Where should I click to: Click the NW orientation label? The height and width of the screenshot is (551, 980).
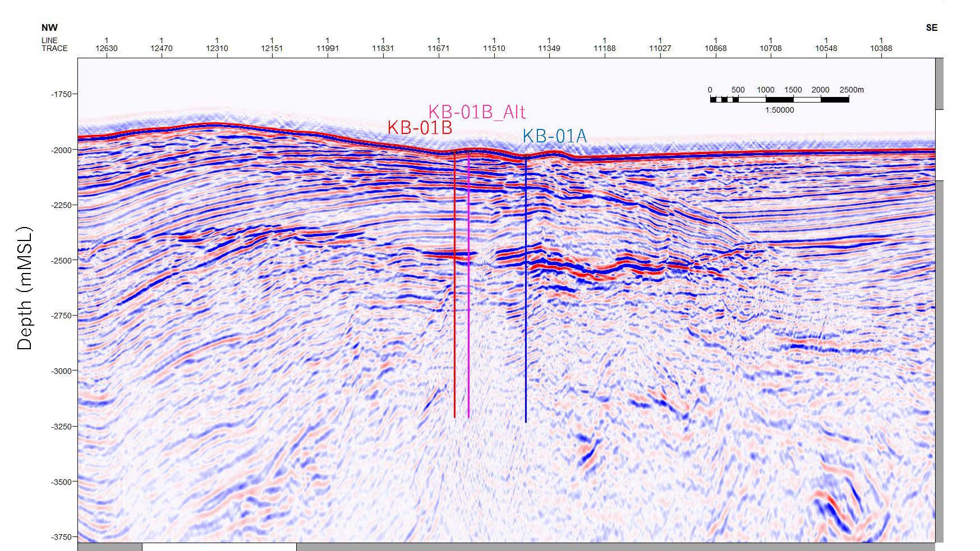(x=49, y=27)
